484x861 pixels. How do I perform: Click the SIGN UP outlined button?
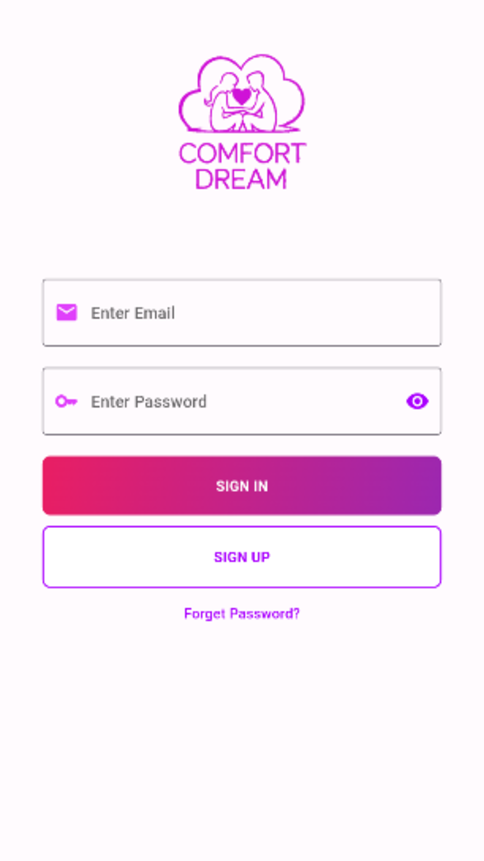point(242,557)
